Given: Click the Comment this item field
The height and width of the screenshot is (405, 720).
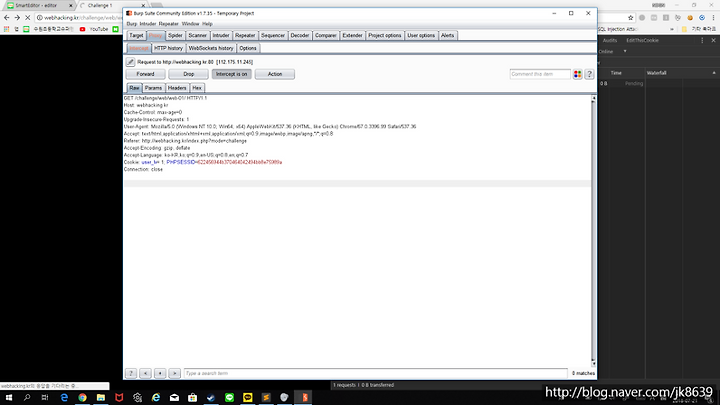Looking at the screenshot, I should click(x=540, y=74).
